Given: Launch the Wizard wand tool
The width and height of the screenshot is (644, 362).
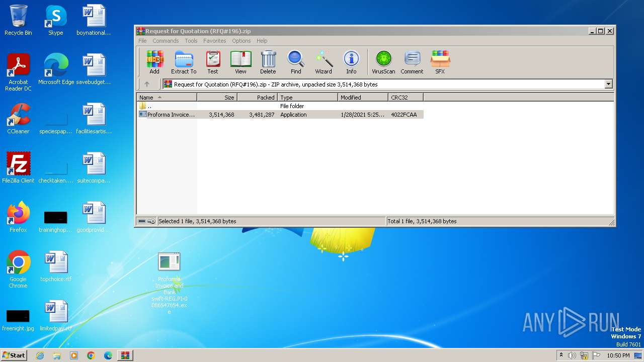Looking at the screenshot, I should [324, 62].
